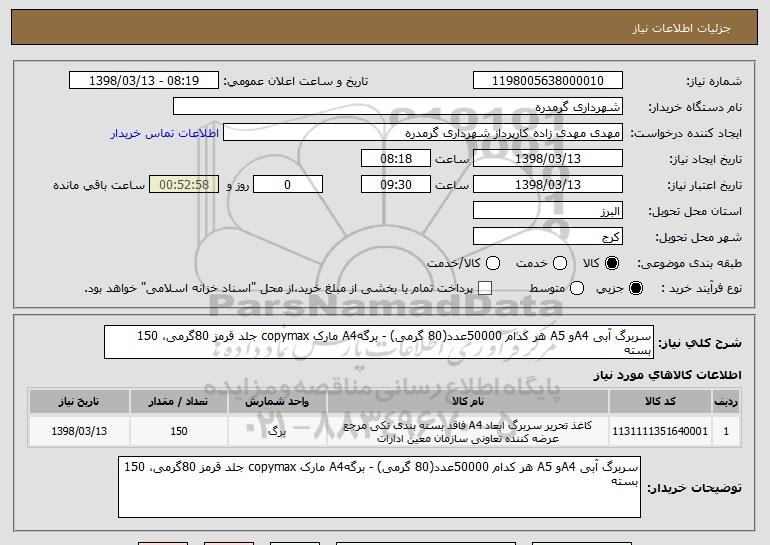Click the استان محل تحویل field البرز

[x=548, y=211]
